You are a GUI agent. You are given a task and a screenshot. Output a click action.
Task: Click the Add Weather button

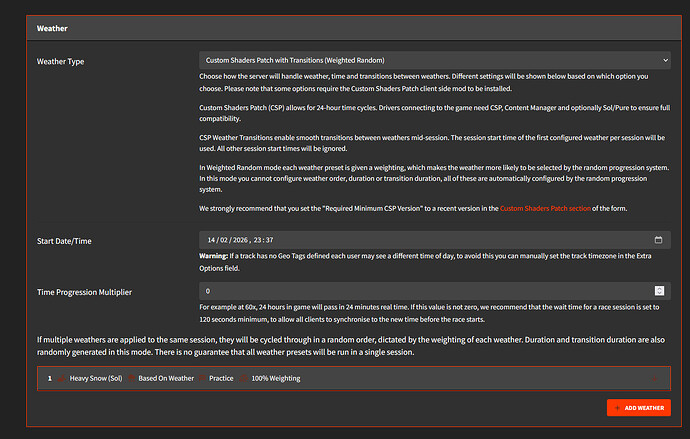pyautogui.click(x=639, y=408)
